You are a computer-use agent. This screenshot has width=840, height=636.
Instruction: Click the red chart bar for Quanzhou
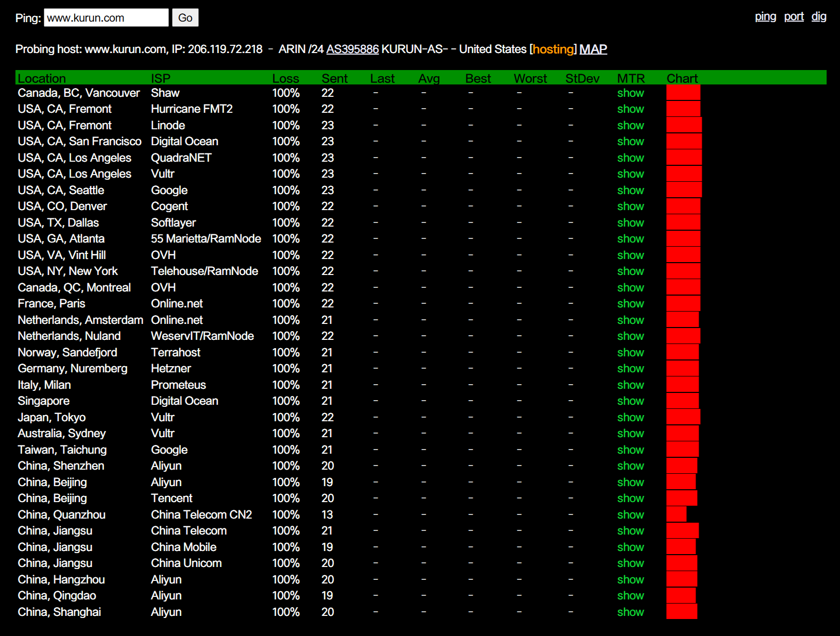(676, 514)
